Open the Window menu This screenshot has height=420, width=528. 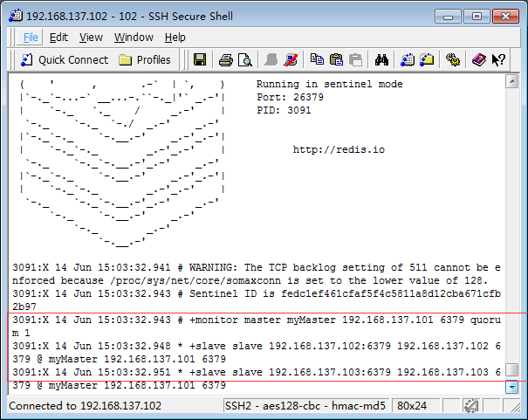pos(134,37)
